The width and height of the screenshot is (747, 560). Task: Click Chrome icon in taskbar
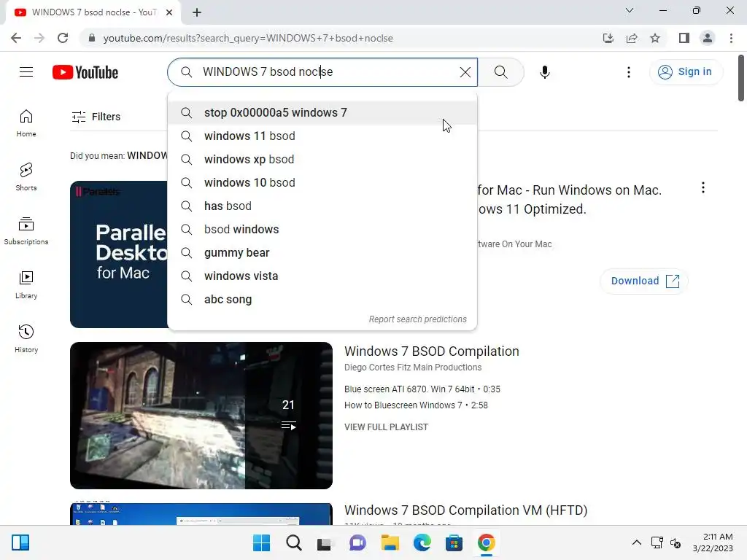(487, 542)
